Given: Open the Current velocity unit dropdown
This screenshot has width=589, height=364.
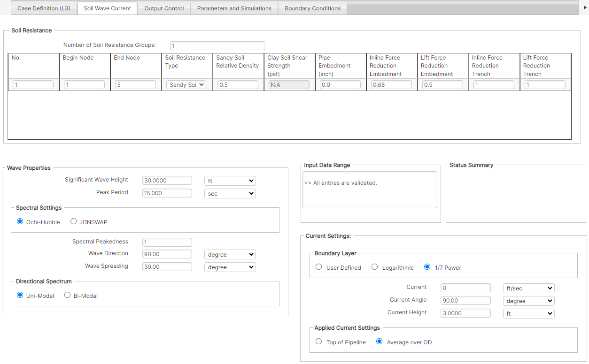Looking at the screenshot, I should pos(528,288).
